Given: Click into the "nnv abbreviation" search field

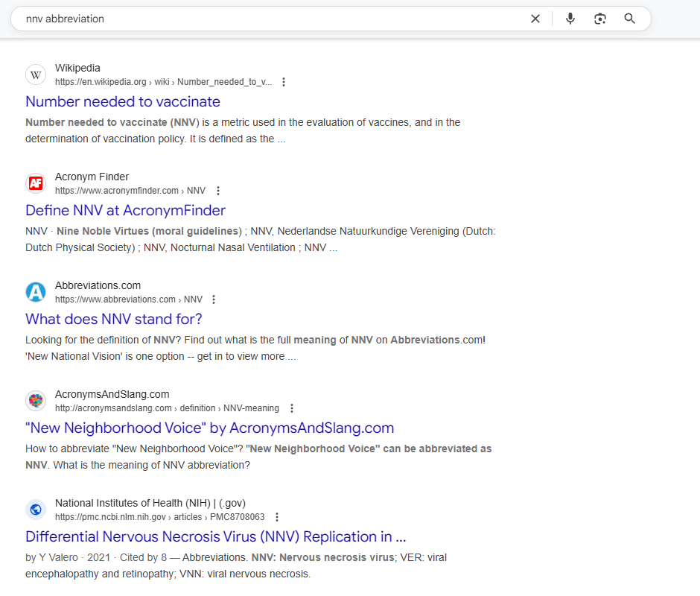Looking at the screenshot, I should pos(268,19).
